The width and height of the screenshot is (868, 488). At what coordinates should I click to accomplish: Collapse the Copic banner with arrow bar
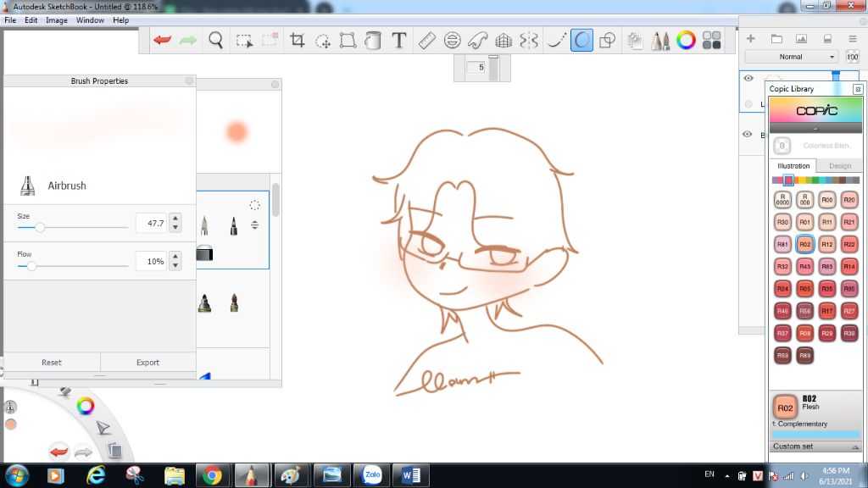click(815, 128)
